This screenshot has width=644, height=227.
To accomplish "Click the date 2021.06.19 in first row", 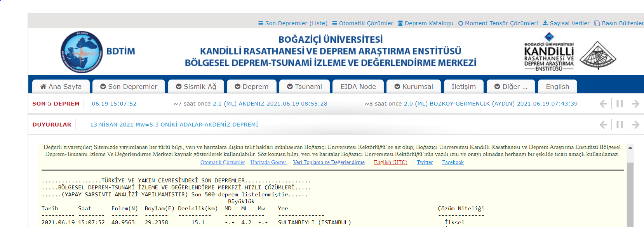I will (58, 222).
